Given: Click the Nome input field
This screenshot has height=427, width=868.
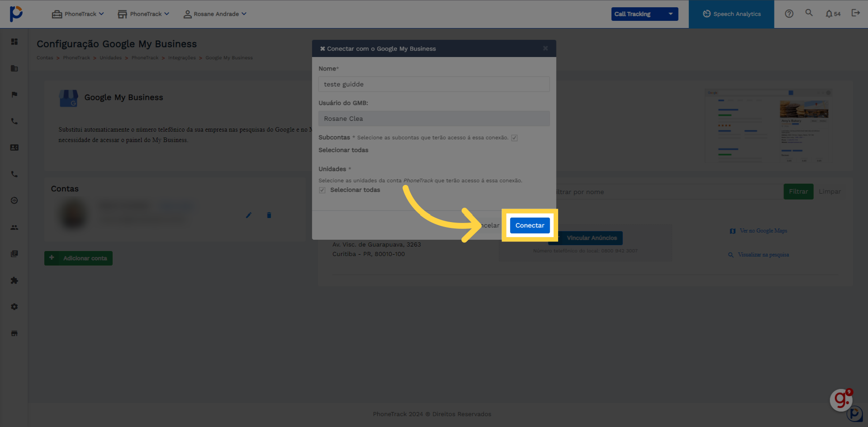Looking at the screenshot, I should pos(434,84).
